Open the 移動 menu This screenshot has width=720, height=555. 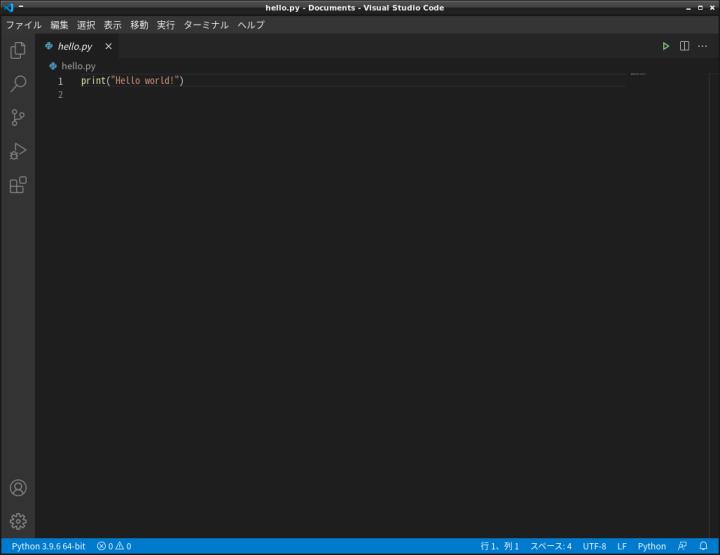139,25
